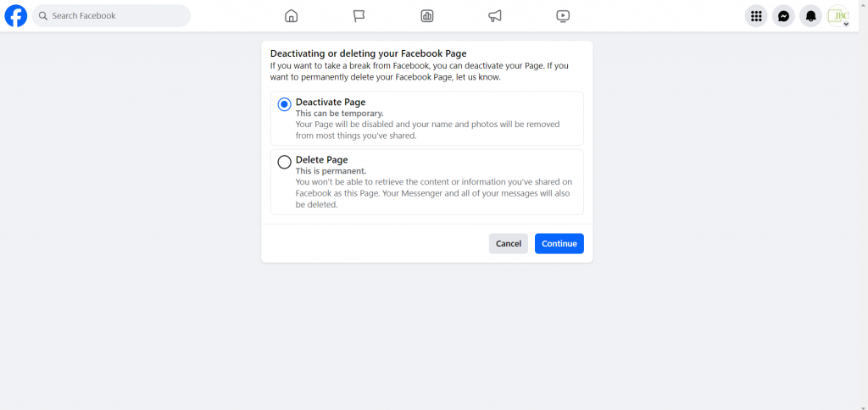Select the Deactivate Page radio button

(285, 104)
